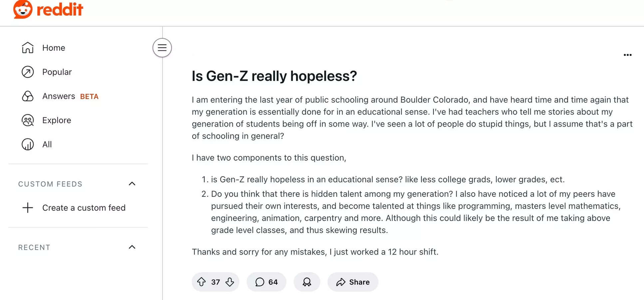
Task: Click the Answers icon in sidebar
Action: coord(28,96)
